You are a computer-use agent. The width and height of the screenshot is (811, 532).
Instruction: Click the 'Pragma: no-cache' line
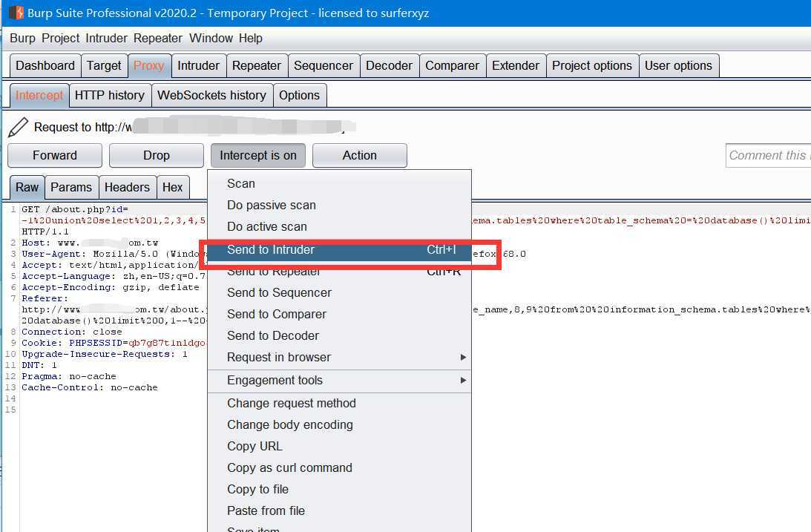tap(69, 376)
